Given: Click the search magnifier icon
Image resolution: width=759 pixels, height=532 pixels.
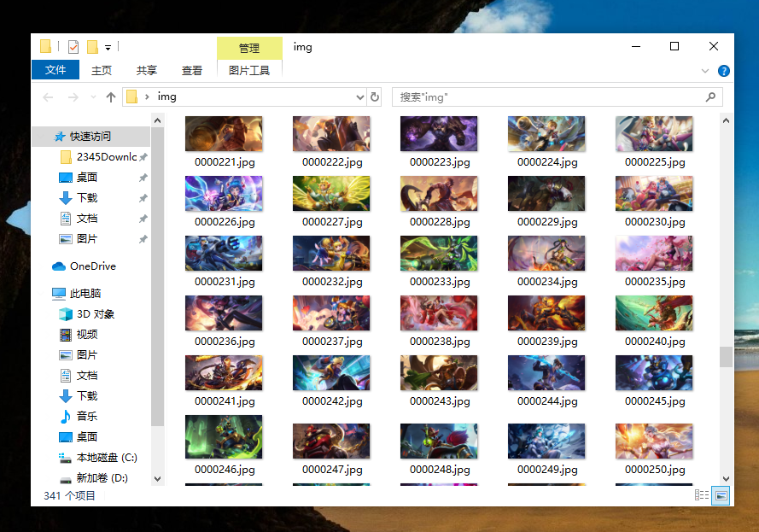Looking at the screenshot, I should point(710,97).
